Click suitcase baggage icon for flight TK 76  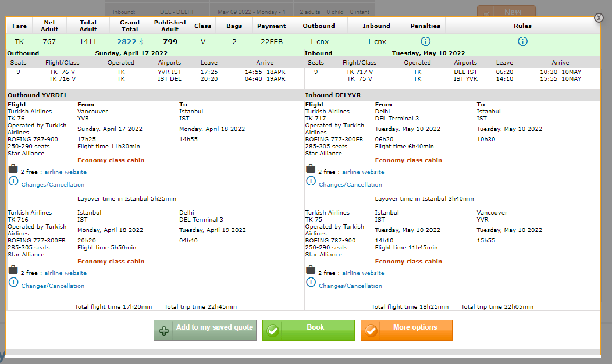click(13, 169)
